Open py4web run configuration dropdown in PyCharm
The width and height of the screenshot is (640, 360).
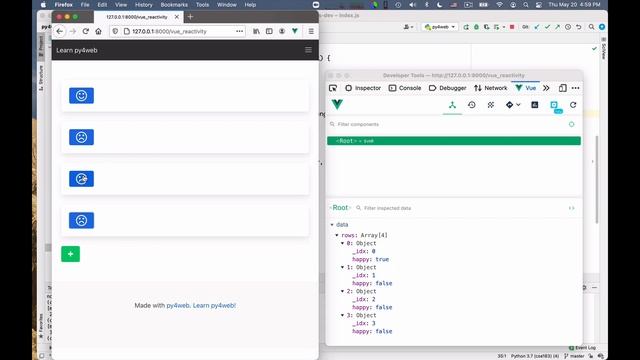tap(440, 27)
